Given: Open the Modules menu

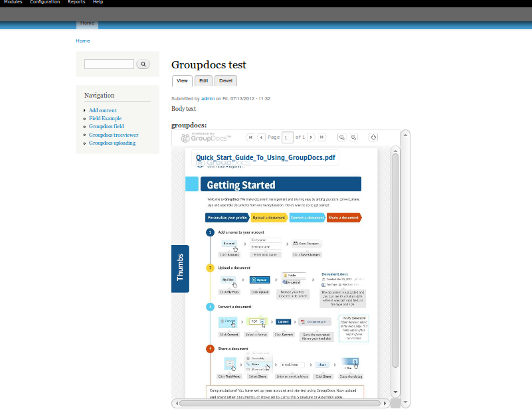Looking at the screenshot, I should (x=13, y=2).
